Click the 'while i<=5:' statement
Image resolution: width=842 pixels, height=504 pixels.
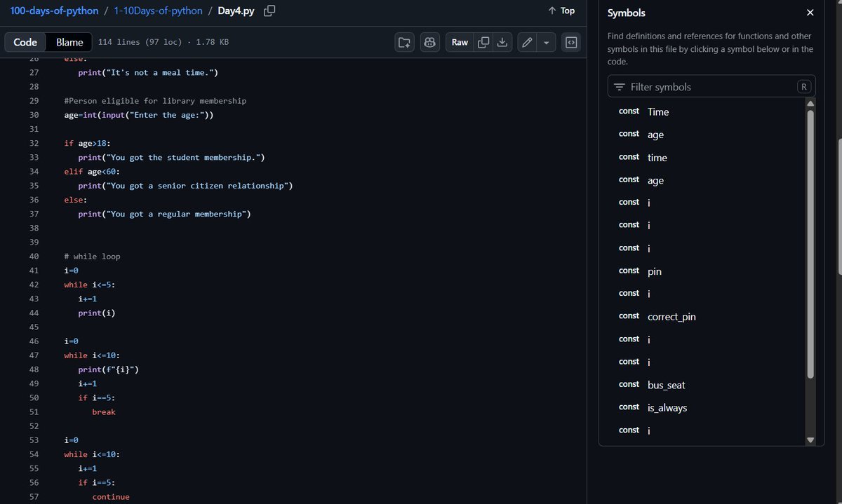pyautogui.click(x=90, y=285)
